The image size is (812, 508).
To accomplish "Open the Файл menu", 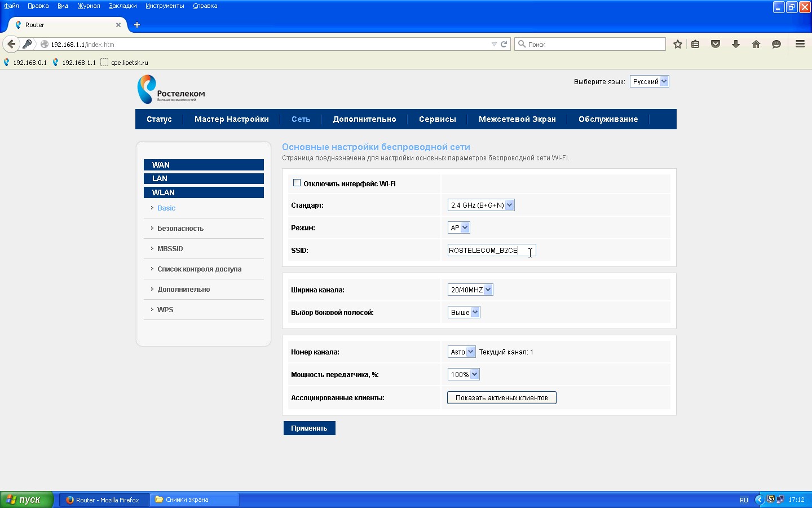I will [11, 6].
